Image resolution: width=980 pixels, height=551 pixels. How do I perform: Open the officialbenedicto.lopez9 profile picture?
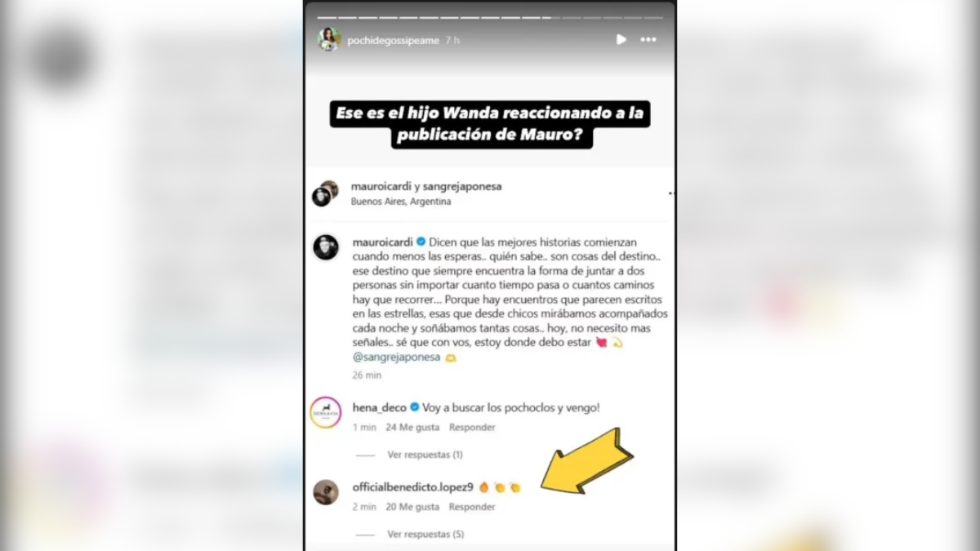(x=326, y=492)
